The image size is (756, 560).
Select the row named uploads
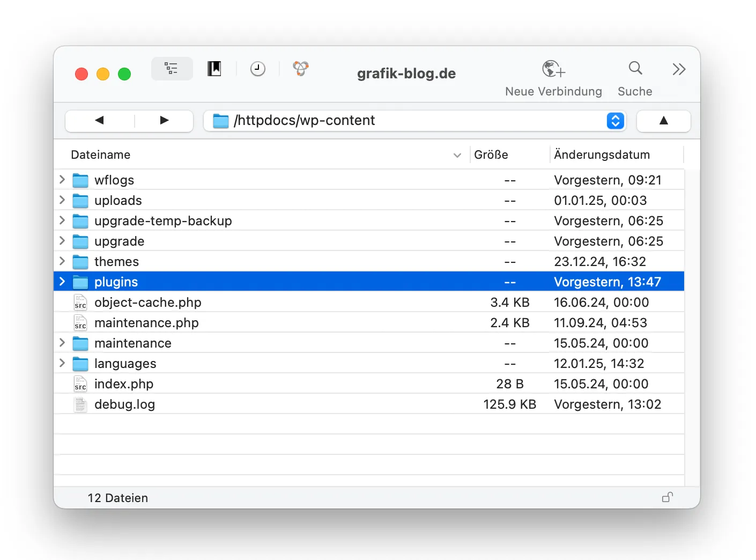click(369, 200)
